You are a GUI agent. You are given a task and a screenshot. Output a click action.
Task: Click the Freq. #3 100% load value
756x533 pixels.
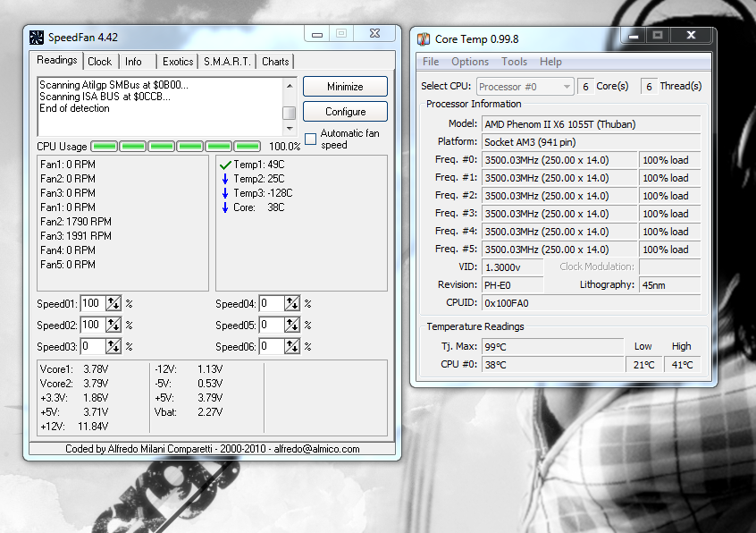(669, 214)
